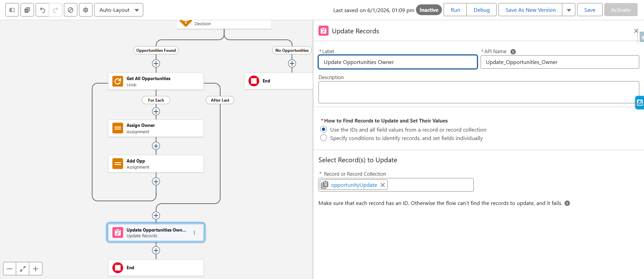Remove the opportunityUpdate pill

point(383,185)
